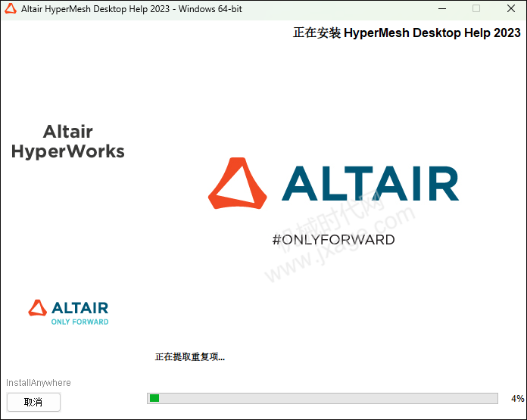The image size is (527, 420).
Task: Click the window title bar text
Action: coord(132,9)
